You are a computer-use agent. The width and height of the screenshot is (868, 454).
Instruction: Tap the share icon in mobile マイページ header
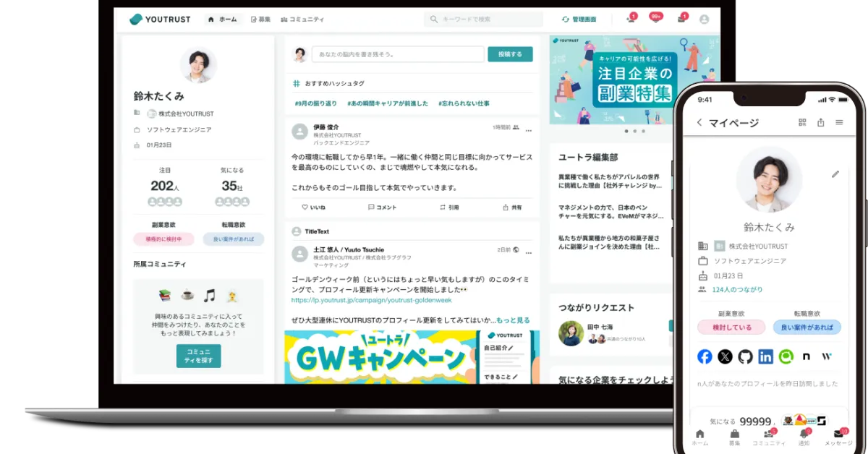coord(820,123)
